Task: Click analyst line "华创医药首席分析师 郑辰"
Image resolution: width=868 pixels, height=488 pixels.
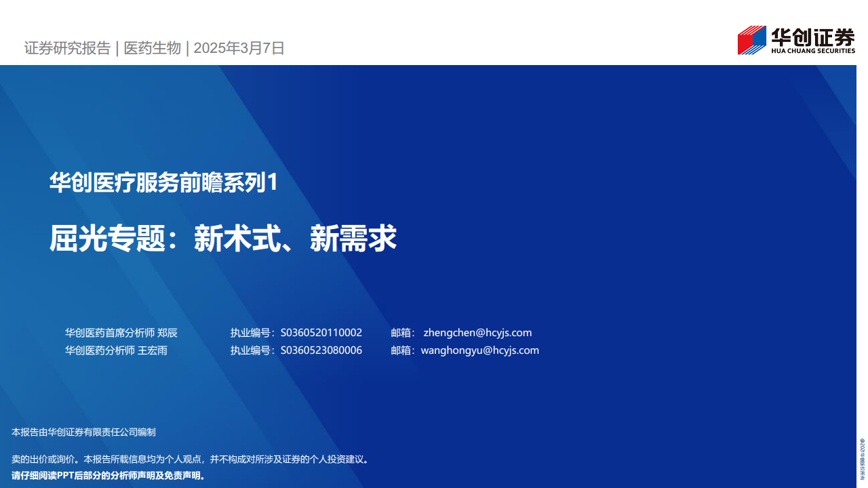Action: click(x=121, y=333)
